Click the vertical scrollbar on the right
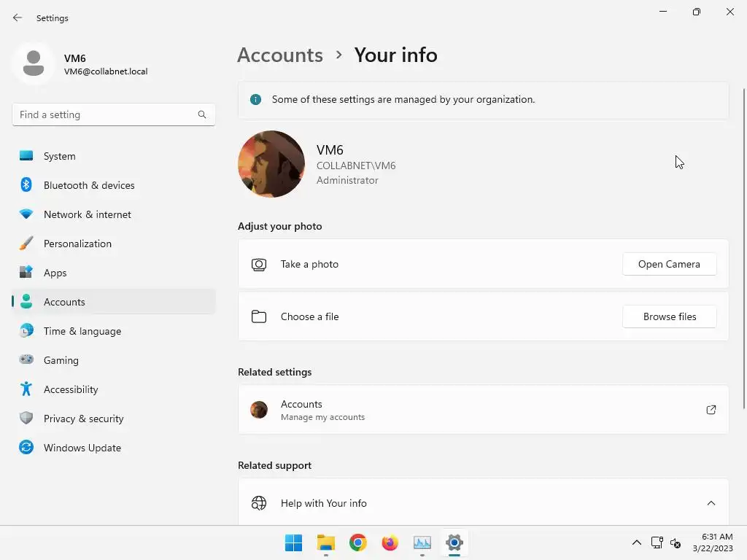Image resolution: width=747 pixels, height=560 pixels. click(744, 248)
